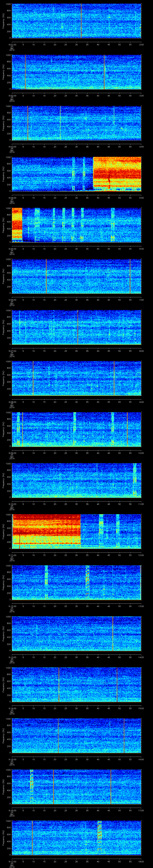Click the '9:10:00' start time label
Image resolution: width=153 pixels, height=868 pixels.
tap(12, 504)
